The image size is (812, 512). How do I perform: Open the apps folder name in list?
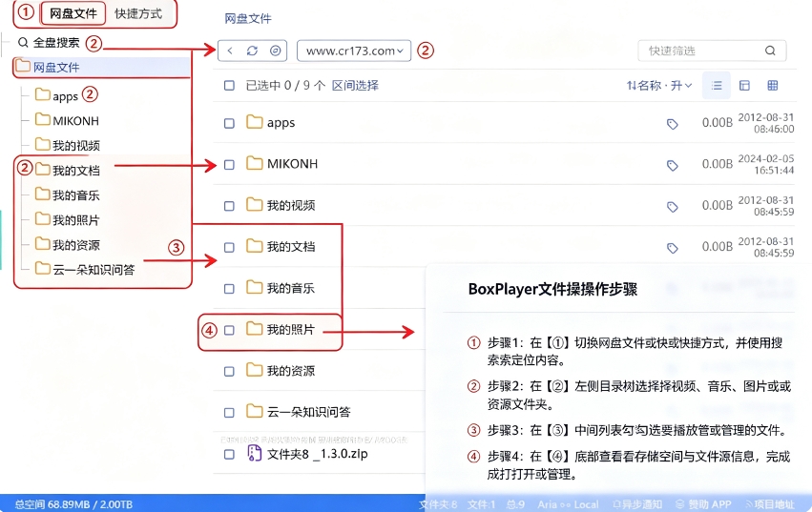point(281,123)
